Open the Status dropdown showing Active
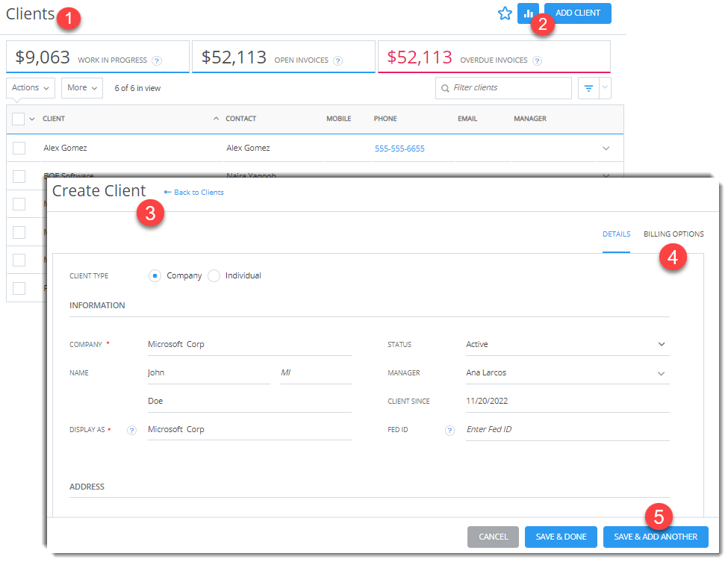Viewport: 728px width, 562px height. [x=661, y=344]
